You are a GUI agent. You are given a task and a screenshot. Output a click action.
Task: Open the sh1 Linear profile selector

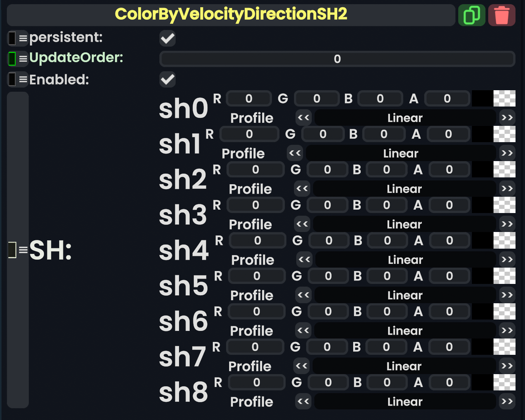[401, 153]
